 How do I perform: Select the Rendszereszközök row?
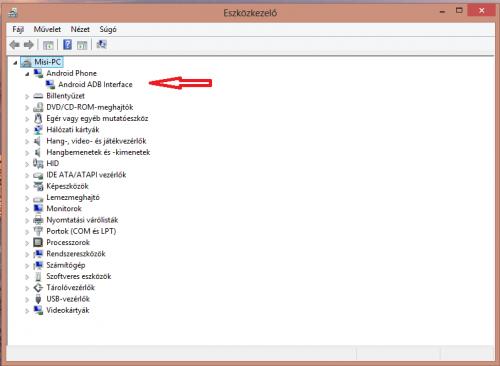tap(76, 254)
